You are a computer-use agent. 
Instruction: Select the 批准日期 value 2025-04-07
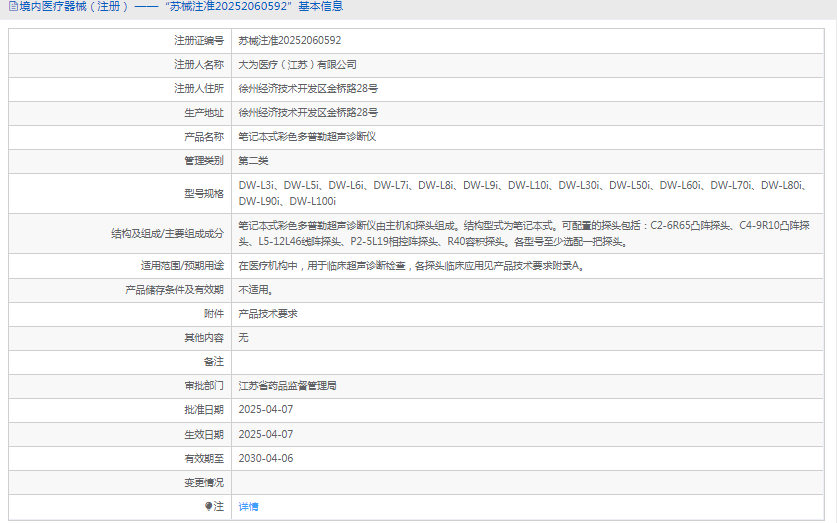(x=266, y=409)
